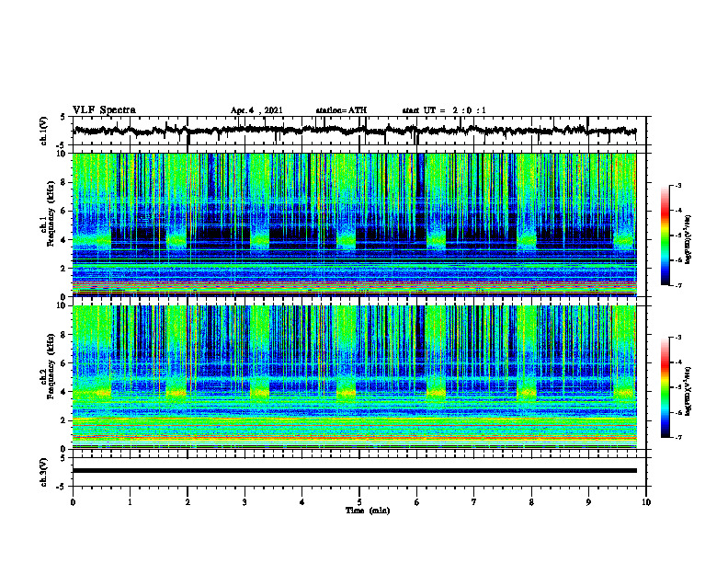Click the time-axis tick label "10" under "Time (min)"
The height and width of the screenshot is (563, 728).
[x=646, y=502]
